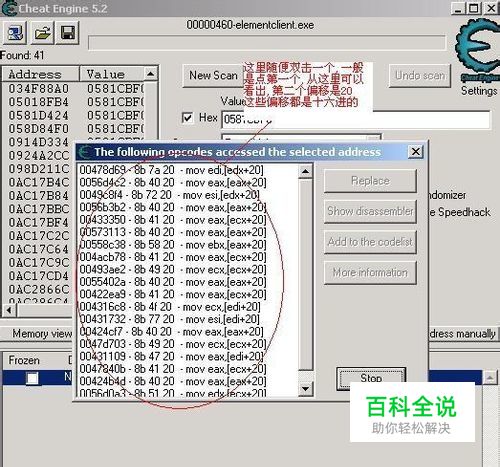Click the Address column header
Screen dimensions: 500x467
[x=41, y=74]
